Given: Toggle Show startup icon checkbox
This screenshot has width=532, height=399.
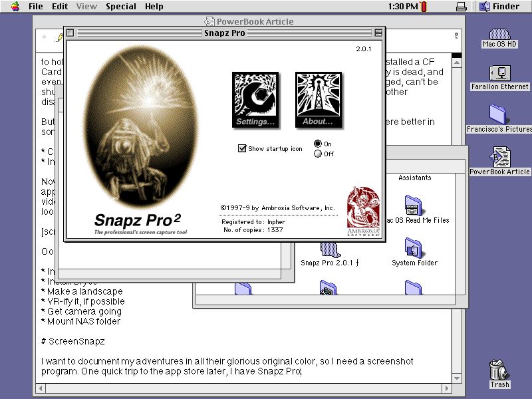Looking at the screenshot, I should click(243, 148).
